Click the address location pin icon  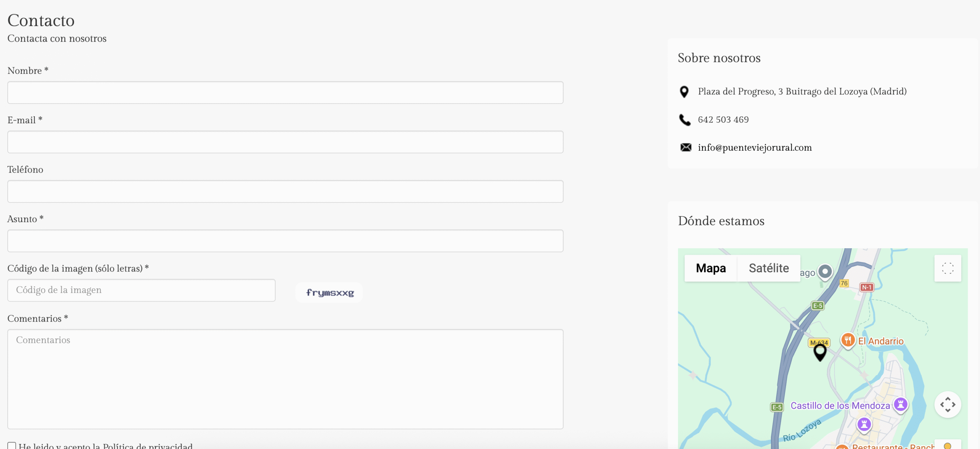pyautogui.click(x=684, y=92)
